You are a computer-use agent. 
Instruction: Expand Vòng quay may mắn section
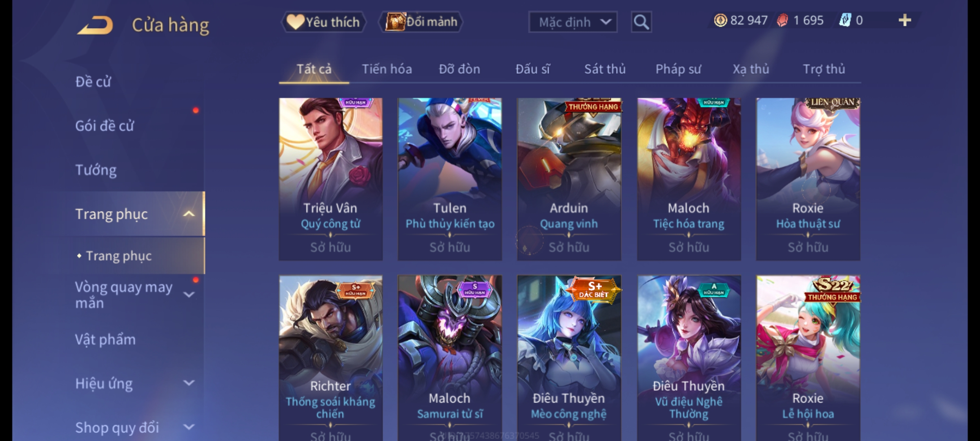click(x=189, y=294)
